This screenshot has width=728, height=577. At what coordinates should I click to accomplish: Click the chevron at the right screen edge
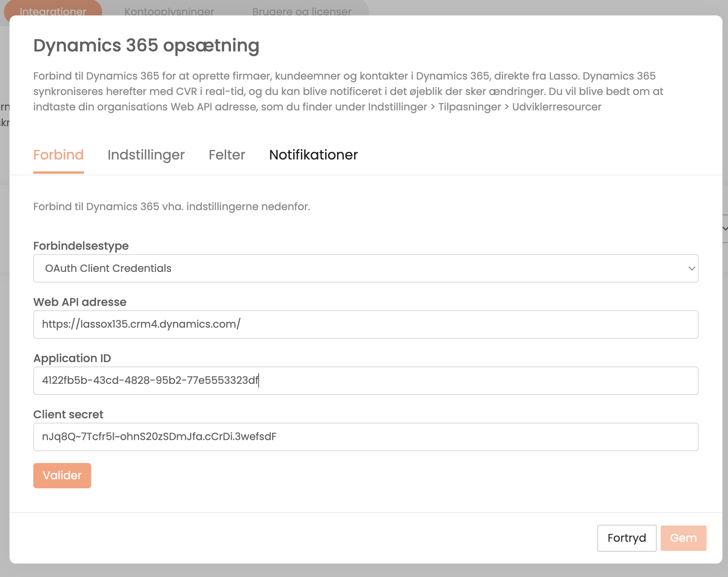click(724, 228)
